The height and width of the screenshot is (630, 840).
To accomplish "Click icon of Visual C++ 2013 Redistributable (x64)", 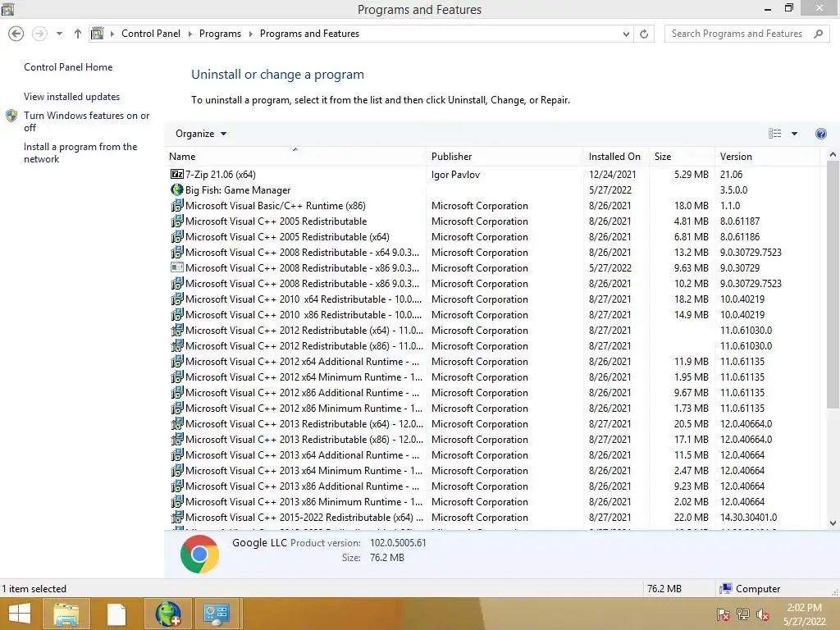I will [x=177, y=424].
